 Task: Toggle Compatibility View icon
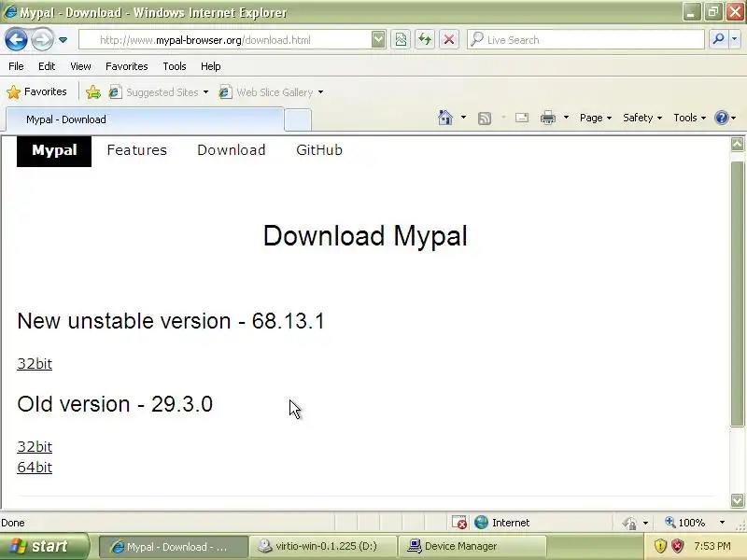coord(401,39)
